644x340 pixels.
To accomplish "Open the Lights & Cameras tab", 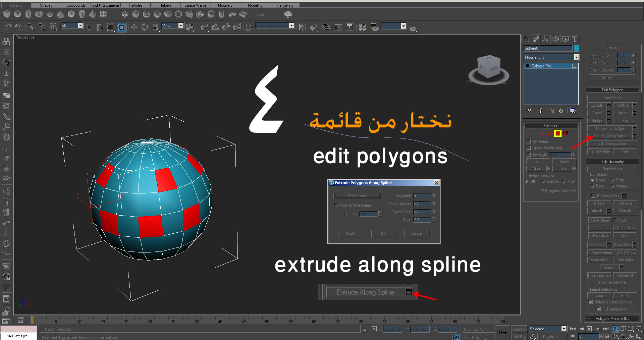I will [x=106, y=5].
